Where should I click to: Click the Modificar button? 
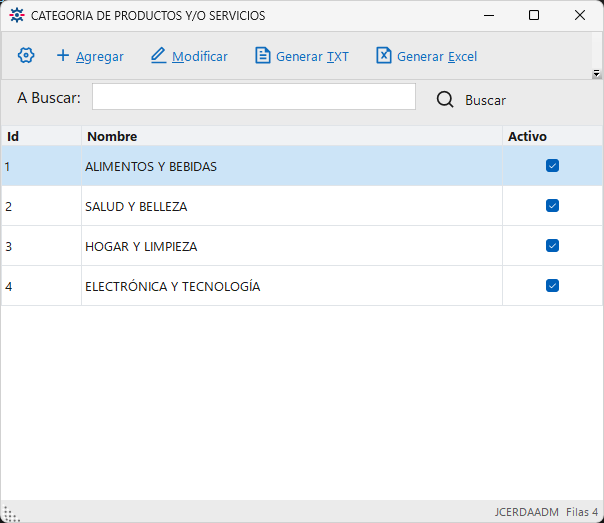point(189,56)
